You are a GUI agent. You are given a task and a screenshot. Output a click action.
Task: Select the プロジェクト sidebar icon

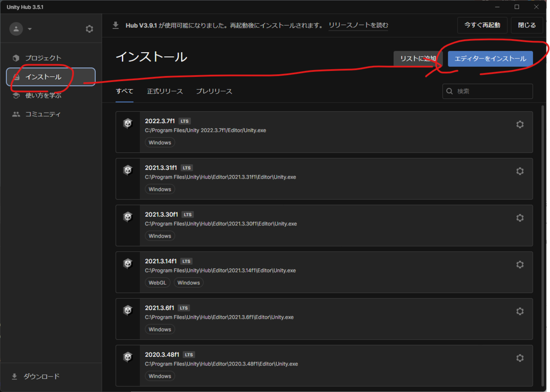16,58
